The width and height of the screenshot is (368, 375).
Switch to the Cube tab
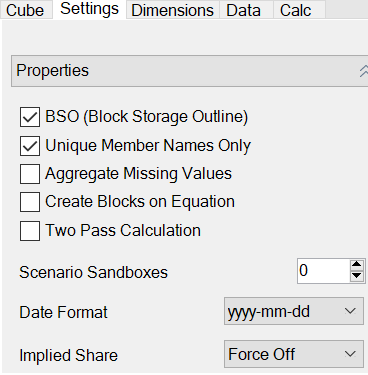25,10
